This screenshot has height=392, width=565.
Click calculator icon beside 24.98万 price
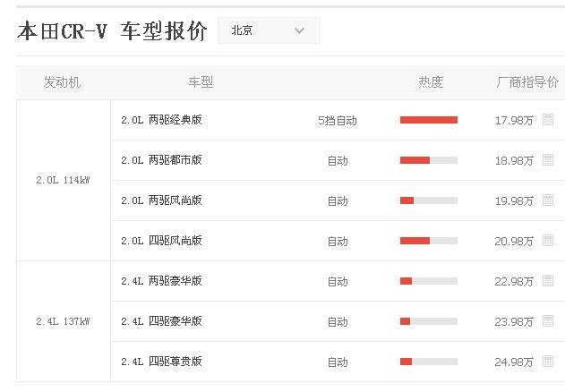click(548, 362)
